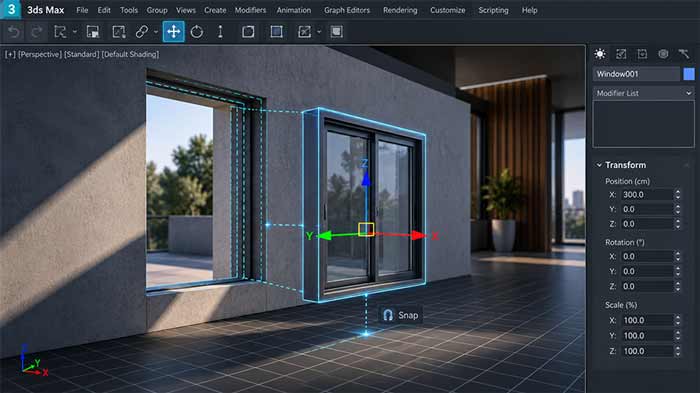The image size is (700, 393).
Task: Click the Snap magnet tooltip button
Action: [400, 315]
